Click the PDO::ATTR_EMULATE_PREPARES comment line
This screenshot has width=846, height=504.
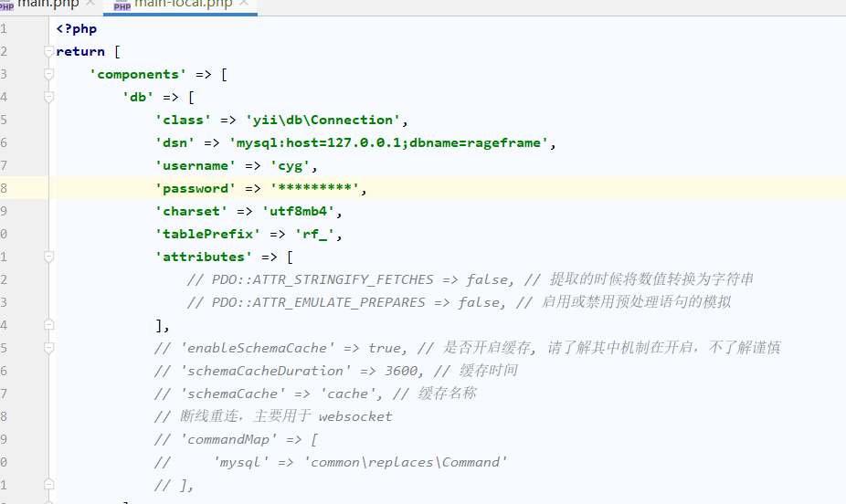coord(459,302)
